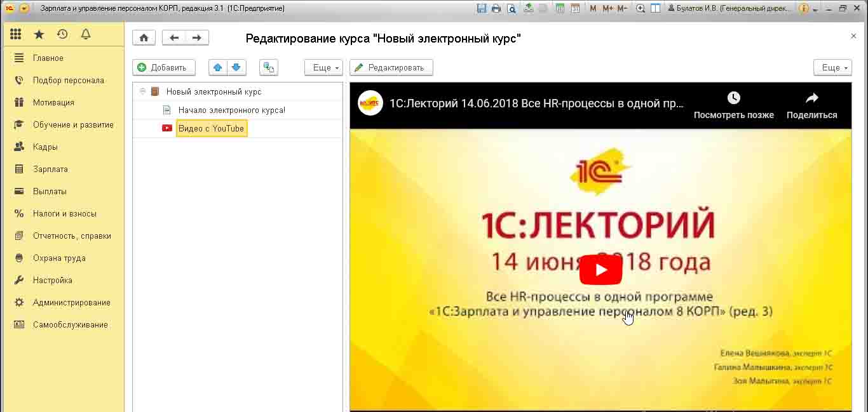Click the 'Редактировать' button
This screenshot has width=868, height=412.
pyautogui.click(x=391, y=67)
